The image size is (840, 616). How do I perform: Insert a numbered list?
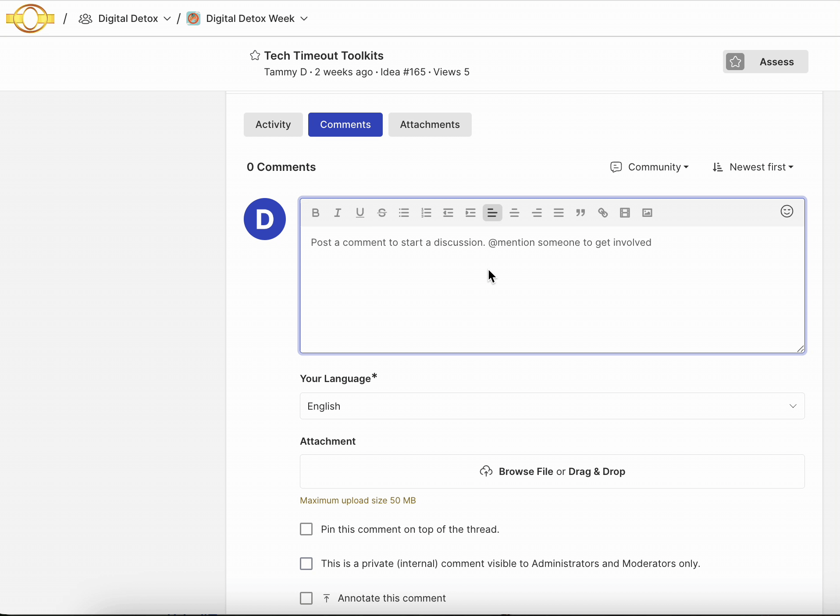(426, 213)
